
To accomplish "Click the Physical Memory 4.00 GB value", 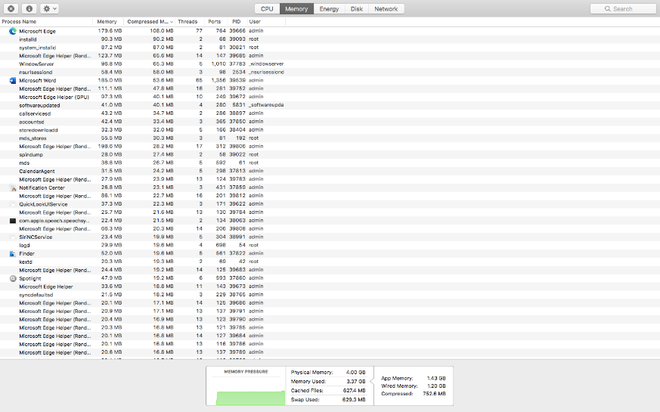I will click(x=356, y=372).
